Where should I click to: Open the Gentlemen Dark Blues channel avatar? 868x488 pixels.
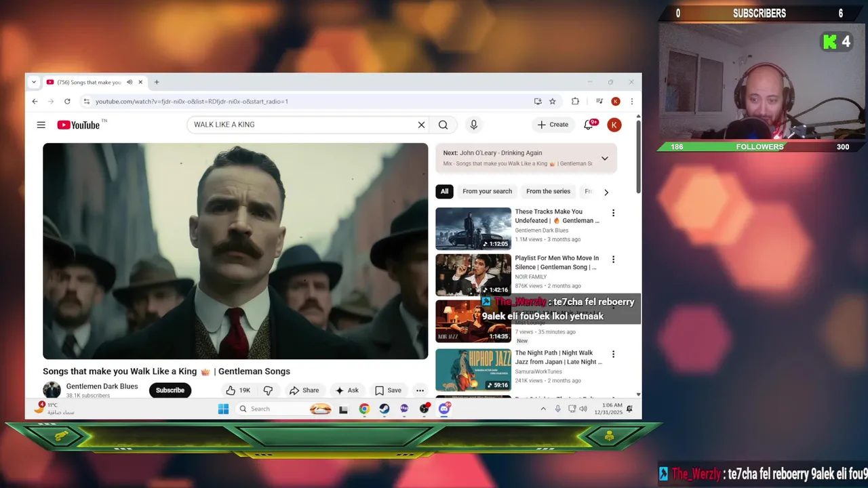[x=52, y=390]
